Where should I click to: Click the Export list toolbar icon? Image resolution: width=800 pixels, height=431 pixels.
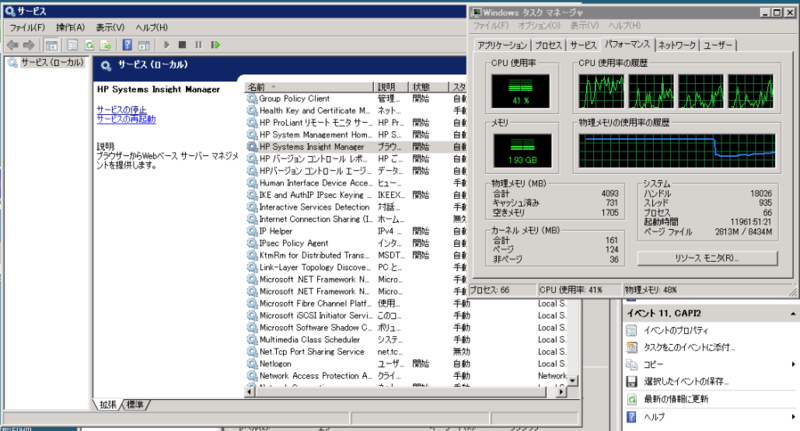click(x=106, y=45)
